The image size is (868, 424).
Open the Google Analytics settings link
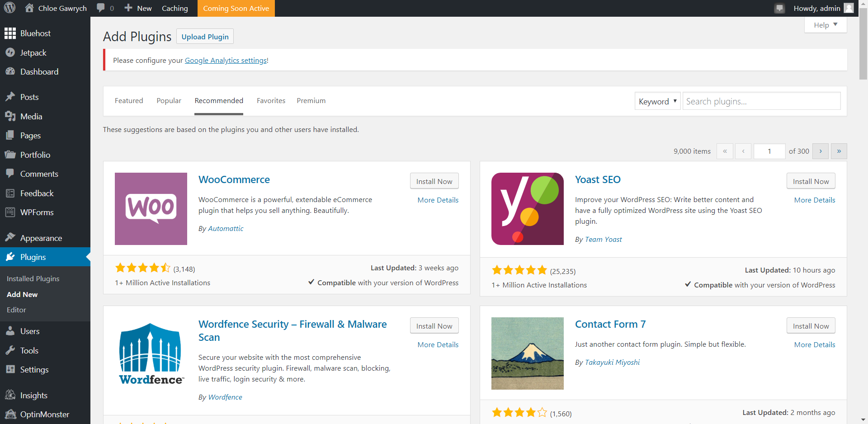(226, 60)
